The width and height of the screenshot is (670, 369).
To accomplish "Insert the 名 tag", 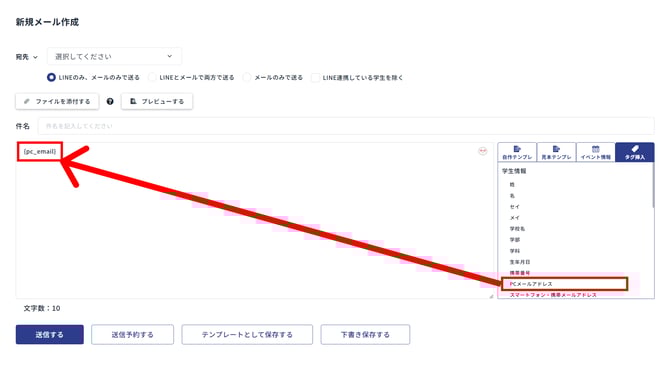I will tap(512, 196).
